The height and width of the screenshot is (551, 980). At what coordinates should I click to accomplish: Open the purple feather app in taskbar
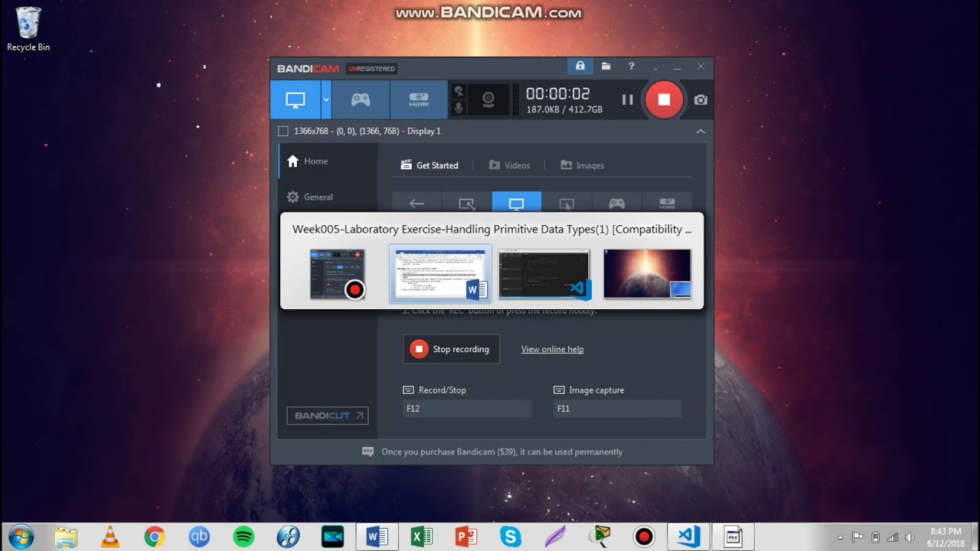point(555,536)
